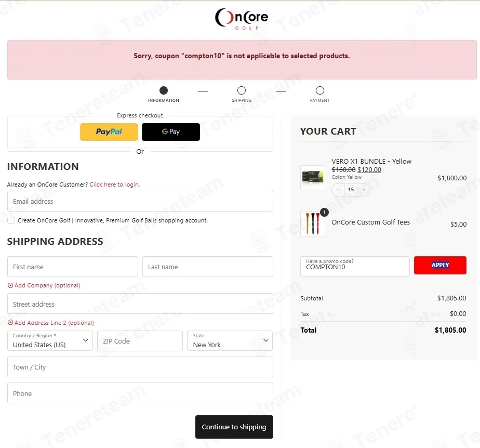
Task: Continue to shipping
Action: point(234,427)
